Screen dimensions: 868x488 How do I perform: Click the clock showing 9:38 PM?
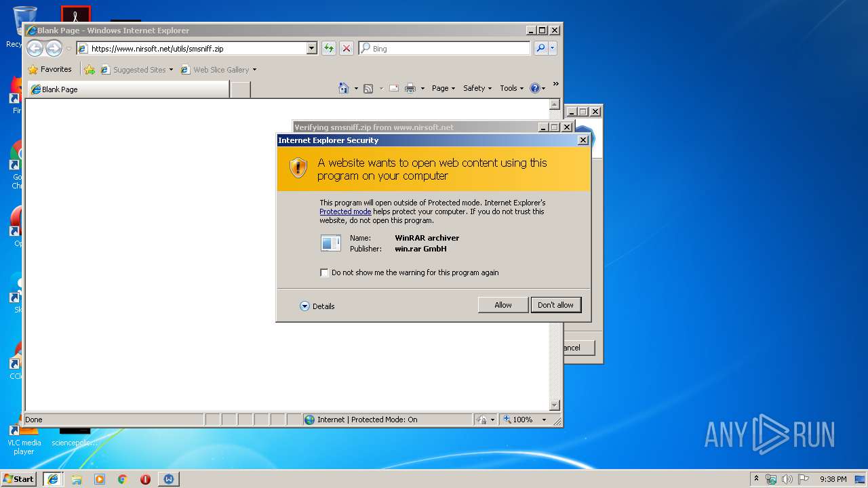click(833, 479)
